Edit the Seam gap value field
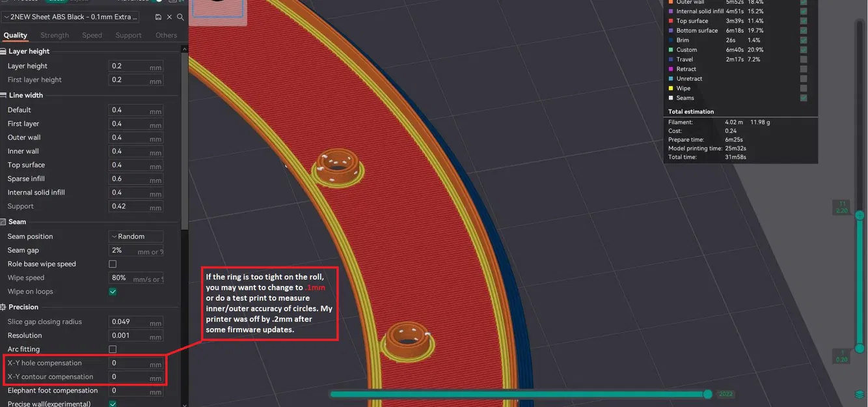Screen dimensions: 868x407 (135, 250)
